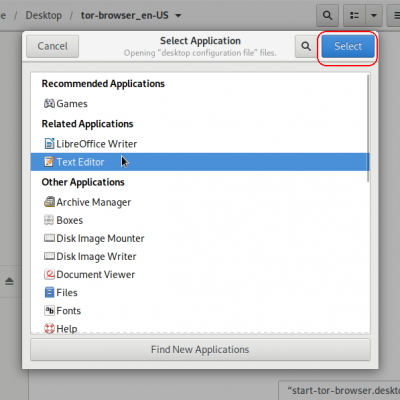
Task: Pick the Boxes application icon
Action: (x=49, y=220)
